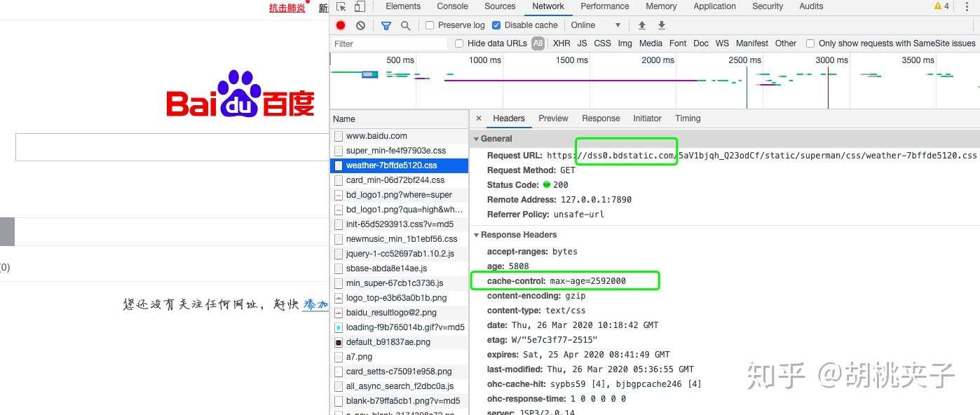Enable Hide data URLs checkbox

tap(459, 43)
